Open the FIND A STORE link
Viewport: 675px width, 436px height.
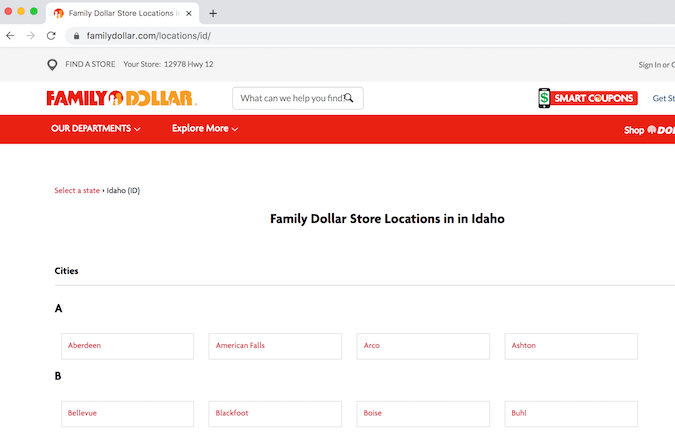tap(90, 64)
